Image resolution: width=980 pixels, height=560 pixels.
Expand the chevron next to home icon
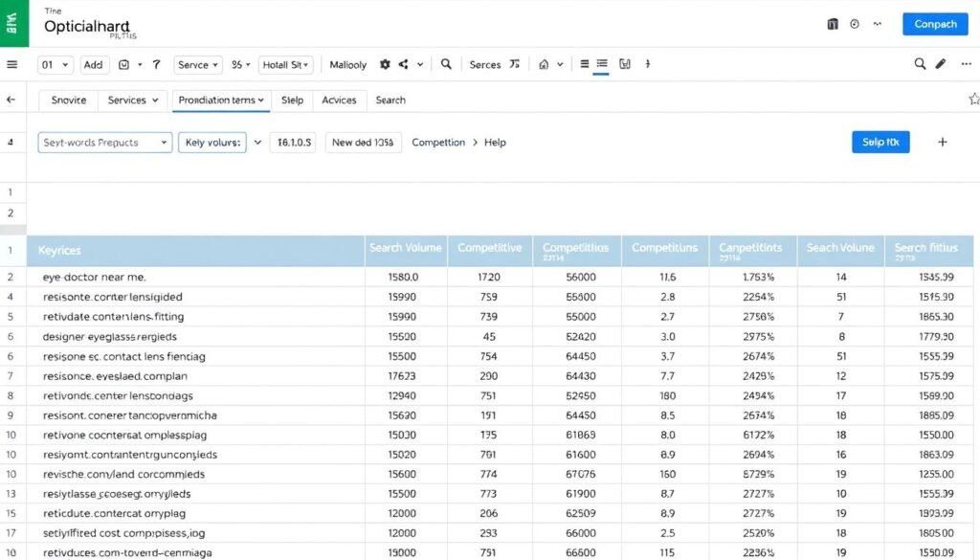coord(560,64)
